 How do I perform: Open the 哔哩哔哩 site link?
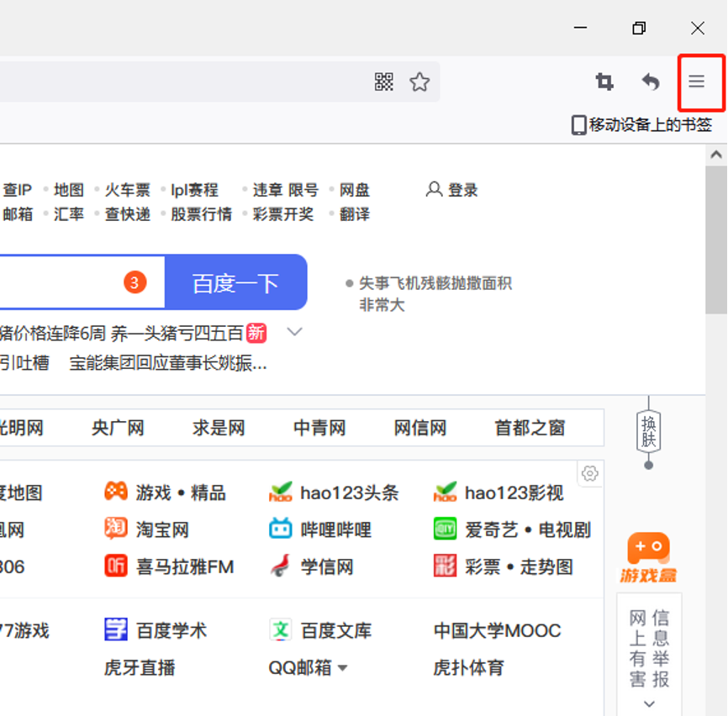335,530
